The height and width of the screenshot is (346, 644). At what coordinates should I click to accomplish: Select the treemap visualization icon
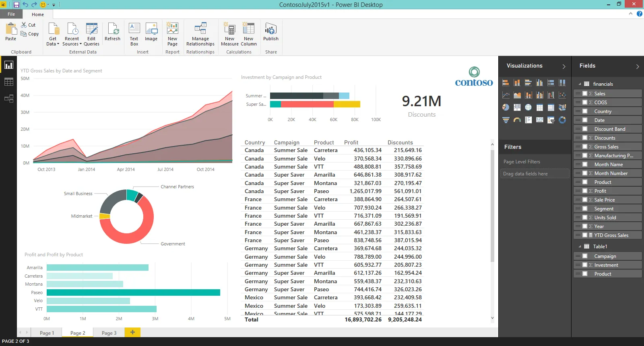(517, 107)
